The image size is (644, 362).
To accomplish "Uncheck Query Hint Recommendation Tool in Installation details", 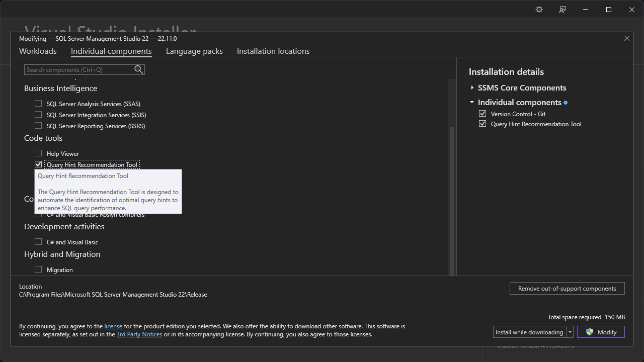I will click(482, 124).
